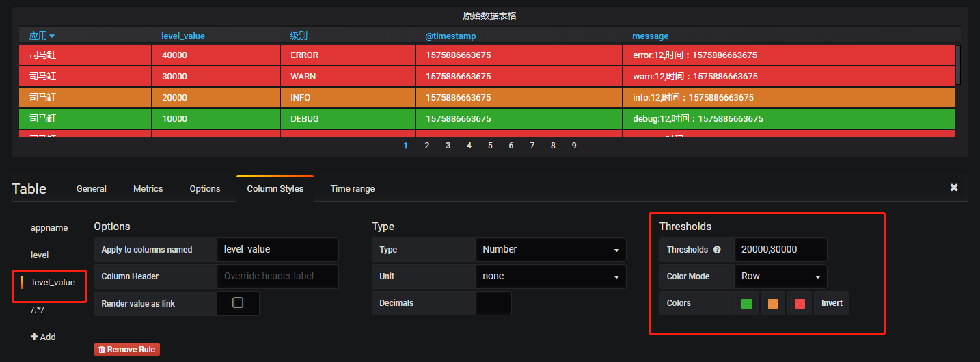Select the Column Styles tab
The height and width of the screenshot is (362, 980).
coord(275,189)
